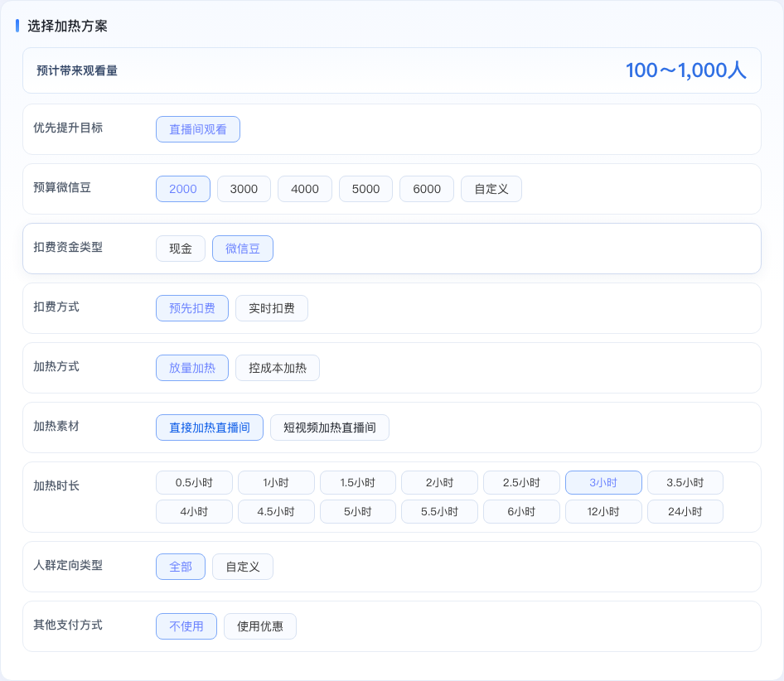Set budget to 4000
This screenshot has width=784, height=681.
(305, 189)
